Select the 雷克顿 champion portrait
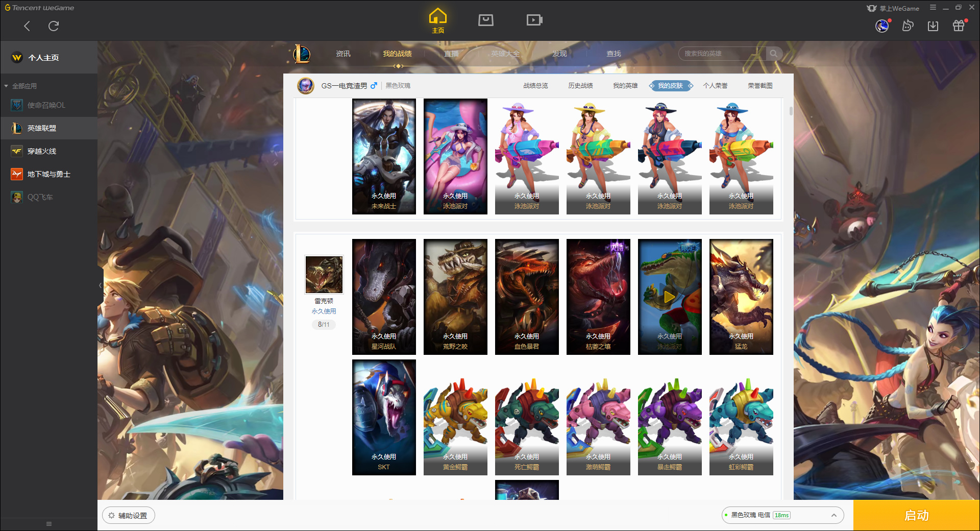Viewport: 980px width, 531px height. [324, 274]
